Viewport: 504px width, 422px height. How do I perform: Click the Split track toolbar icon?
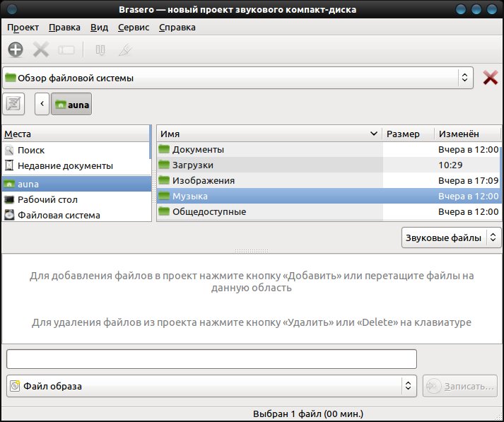coord(125,49)
